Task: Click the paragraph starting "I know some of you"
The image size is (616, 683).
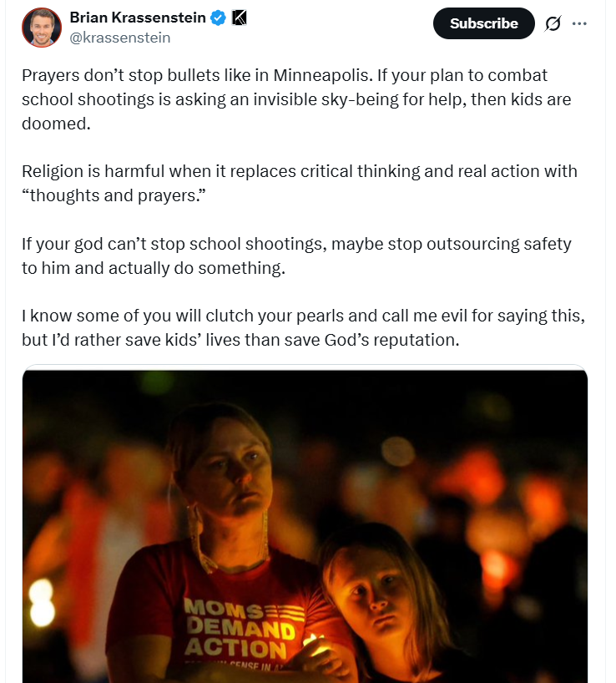Action: [304, 327]
